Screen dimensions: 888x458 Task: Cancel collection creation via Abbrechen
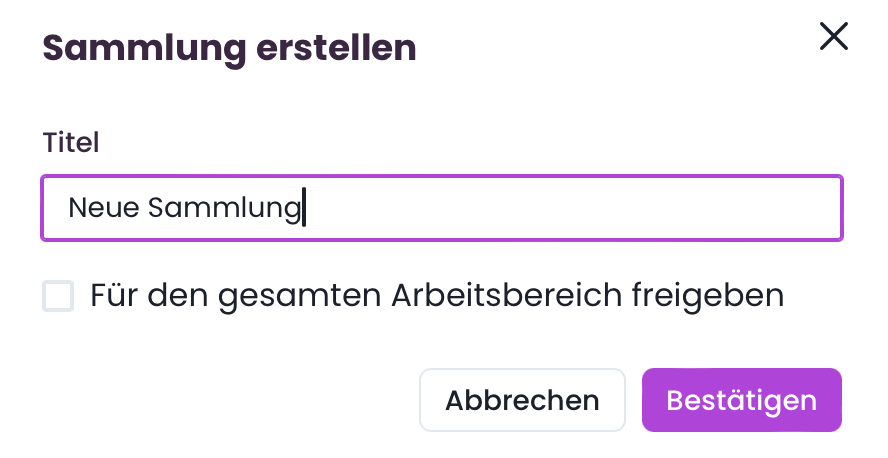(x=522, y=400)
